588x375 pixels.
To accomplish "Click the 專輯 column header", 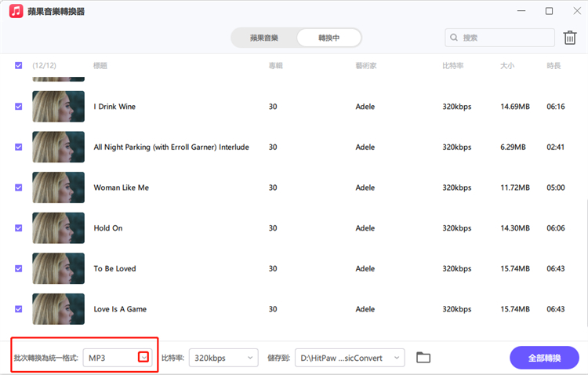I will click(276, 66).
